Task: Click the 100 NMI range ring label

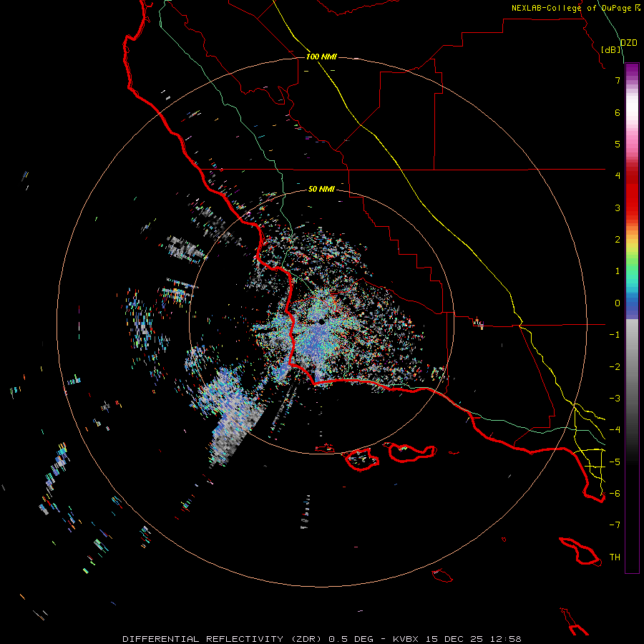Action: coord(321,57)
